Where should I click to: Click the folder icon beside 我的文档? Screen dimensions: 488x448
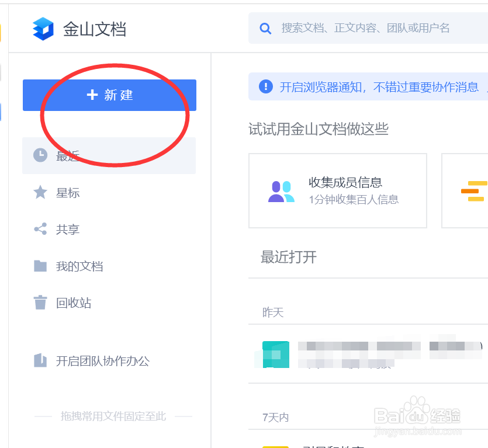click(x=40, y=266)
